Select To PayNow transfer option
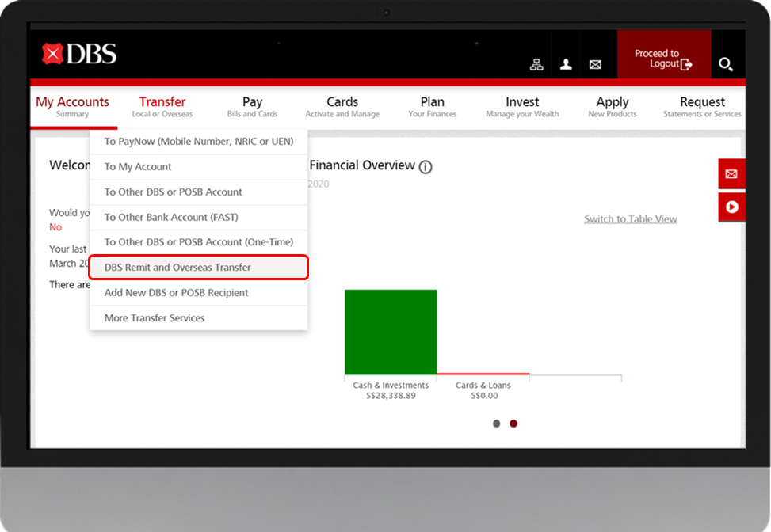The image size is (771, 532). click(x=198, y=142)
